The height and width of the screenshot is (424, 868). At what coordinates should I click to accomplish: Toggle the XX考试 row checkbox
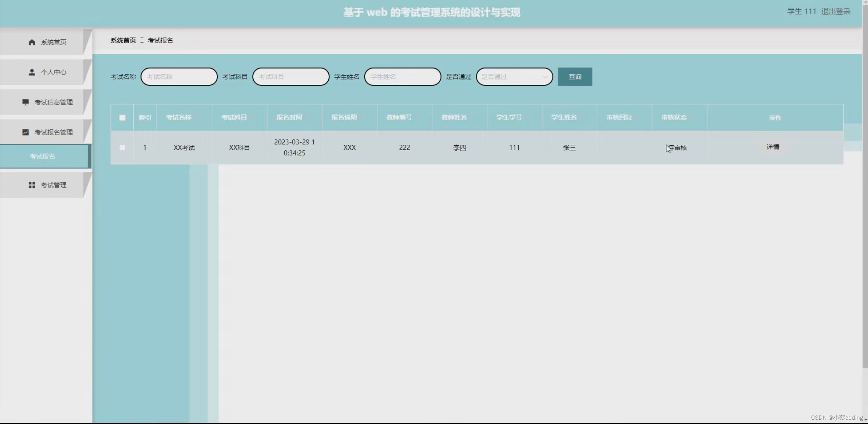click(x=122, y=147)
